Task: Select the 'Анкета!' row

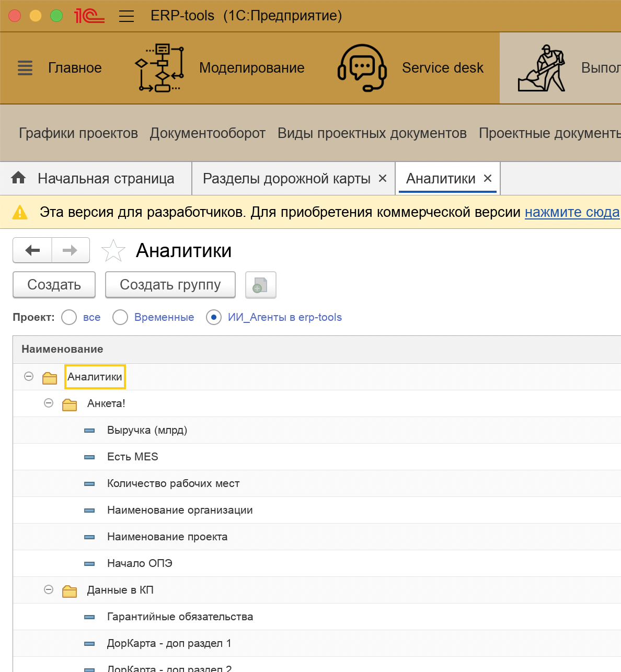Action: click(x=317, y=403)
